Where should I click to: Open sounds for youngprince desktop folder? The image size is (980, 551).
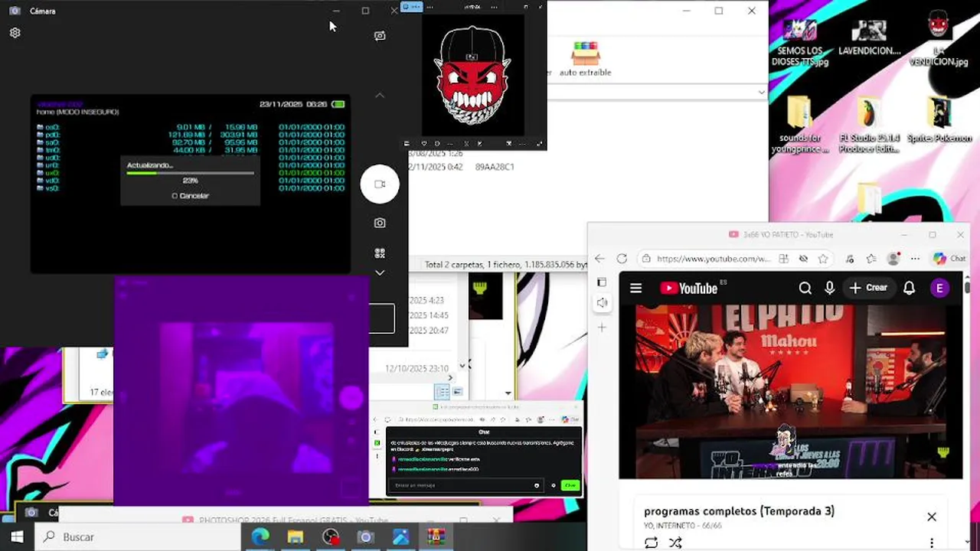(800, 125)
